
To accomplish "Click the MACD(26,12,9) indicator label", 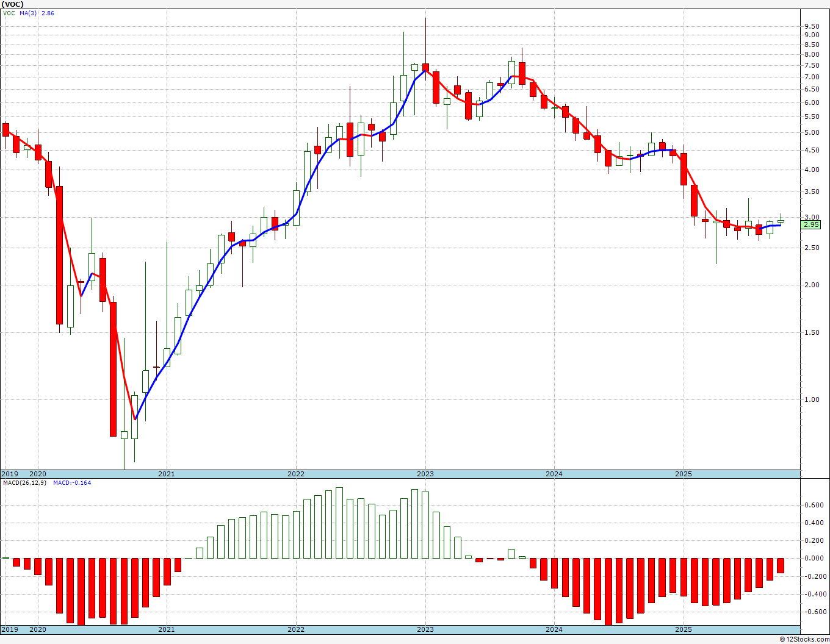I will pos(25,483).
